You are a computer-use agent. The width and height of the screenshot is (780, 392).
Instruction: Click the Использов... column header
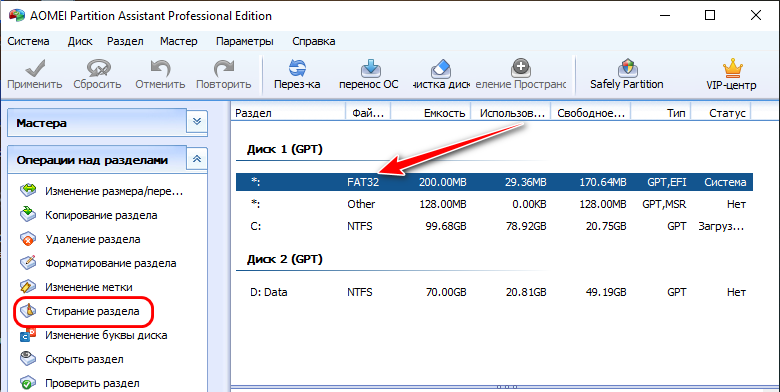[511, 113]
